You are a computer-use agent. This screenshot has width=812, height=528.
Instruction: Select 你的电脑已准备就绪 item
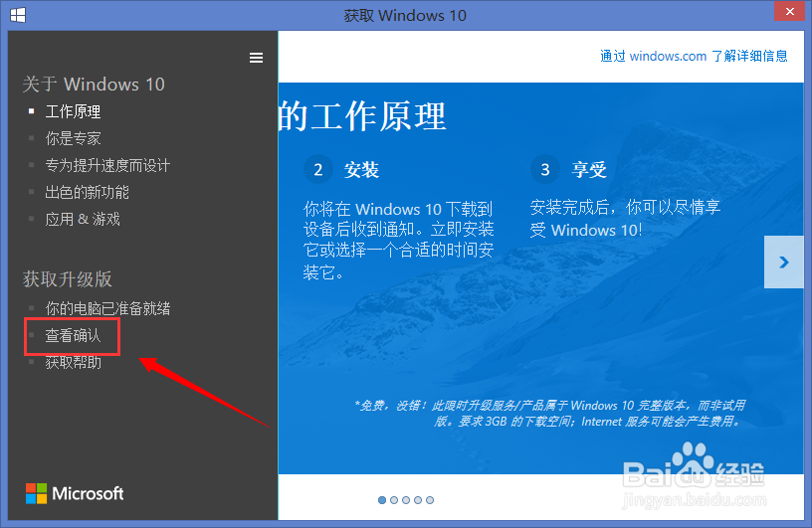107,308
